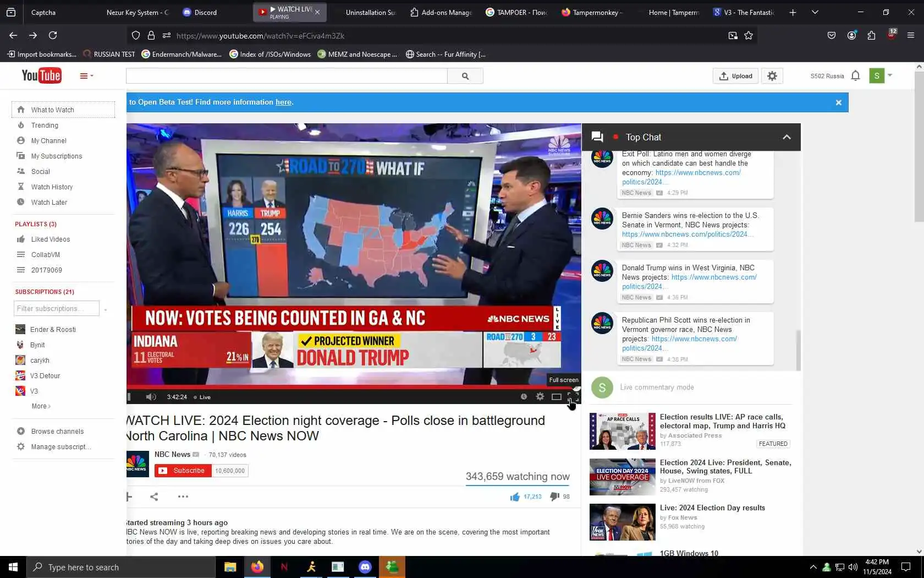Toggle theater mode in the player

[x=557, y=396]
